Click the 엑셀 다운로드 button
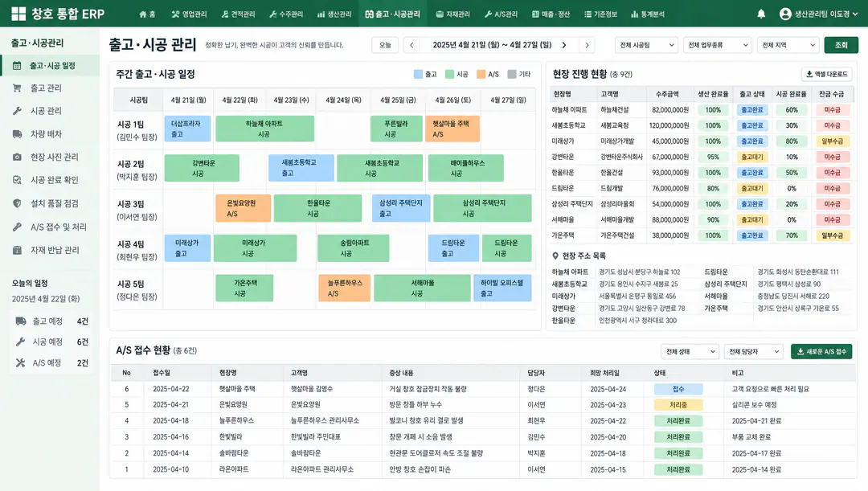The height and width of the screenshot is (491, 868). (826, 74)
